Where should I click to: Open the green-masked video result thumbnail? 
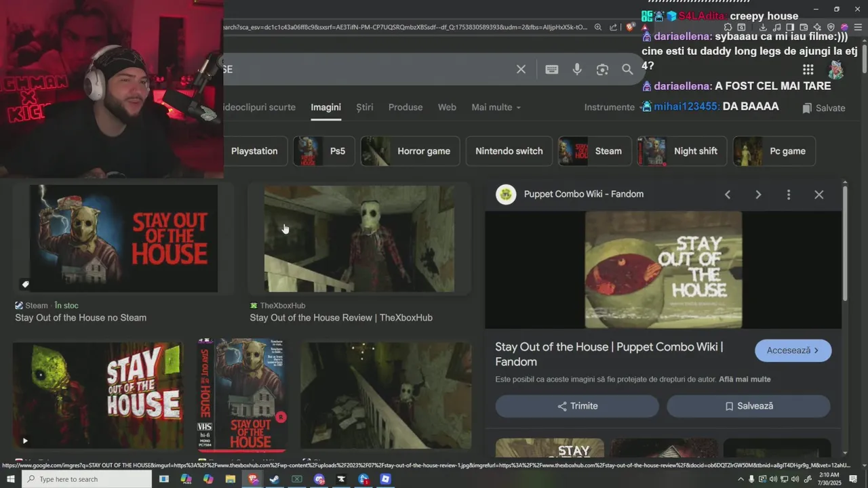(x=98, y=396)
